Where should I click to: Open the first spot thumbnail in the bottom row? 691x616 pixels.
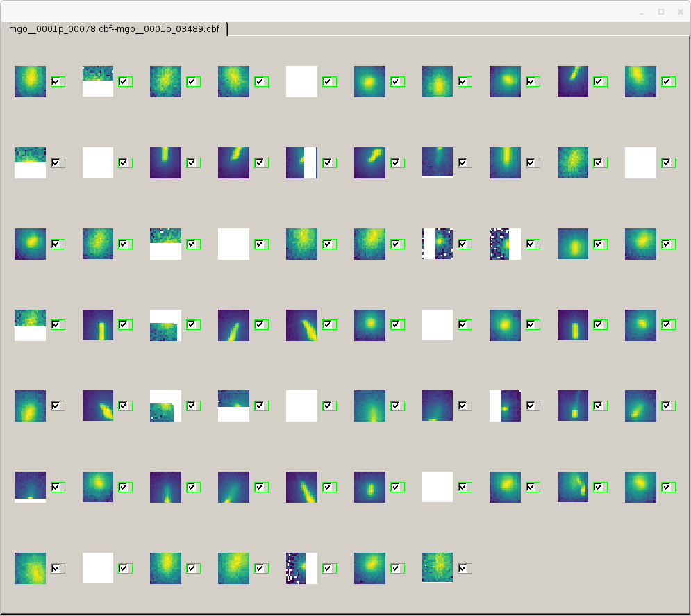tap(30, 567)
